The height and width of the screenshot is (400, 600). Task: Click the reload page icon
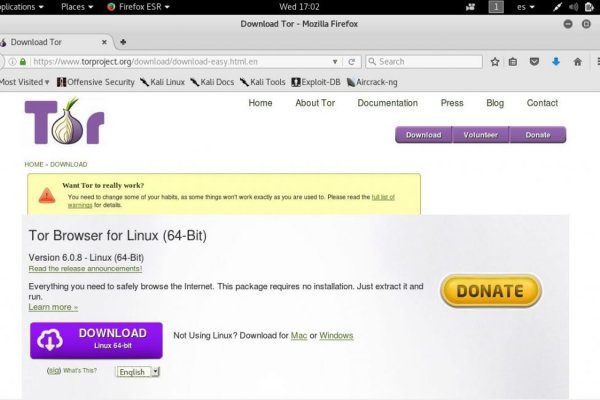tap(352, 62)
